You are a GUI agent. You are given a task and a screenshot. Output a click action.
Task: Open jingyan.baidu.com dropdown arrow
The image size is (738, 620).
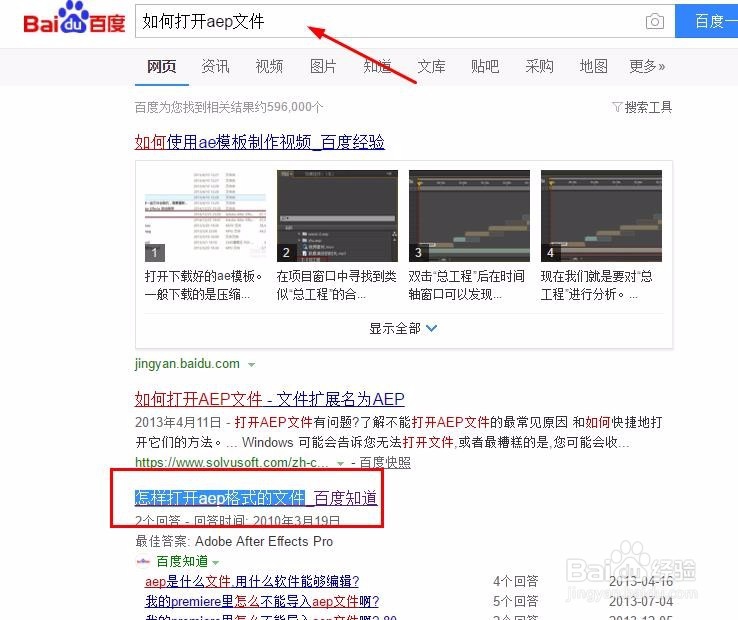point(251,364)
